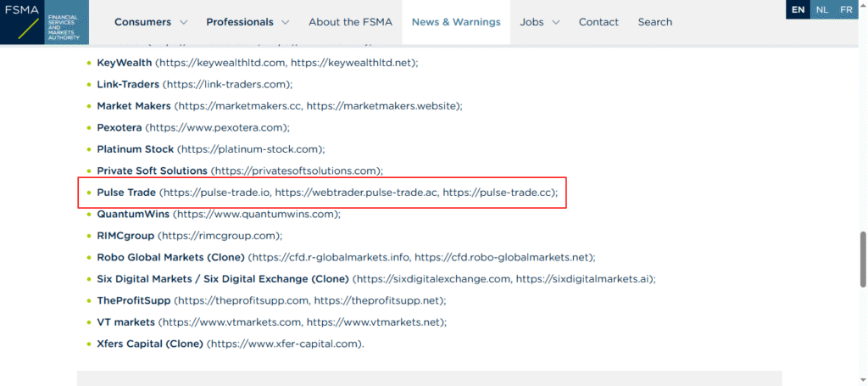Viewport: 868px width, 386px height.
Task: Open About the FSMA page
Action: click(x=350, y=22)
